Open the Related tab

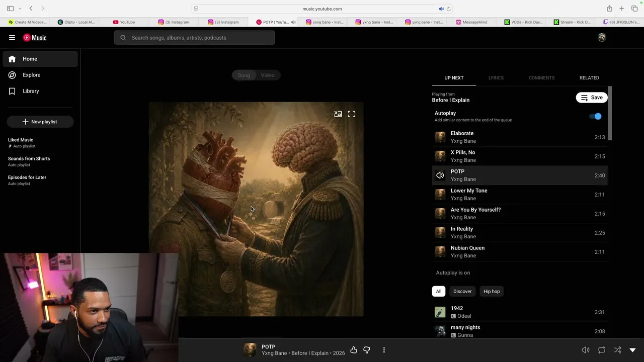pyautogui.click(x=589, y=78)
